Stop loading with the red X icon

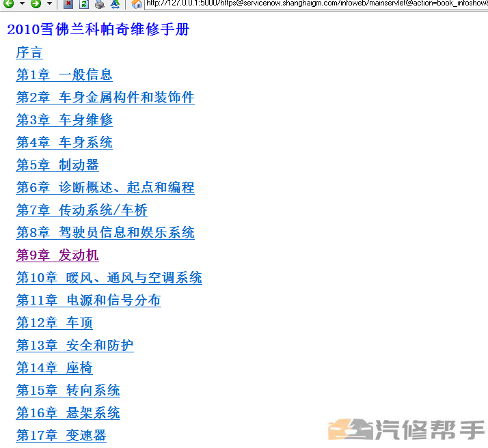[x=68, y=4]
